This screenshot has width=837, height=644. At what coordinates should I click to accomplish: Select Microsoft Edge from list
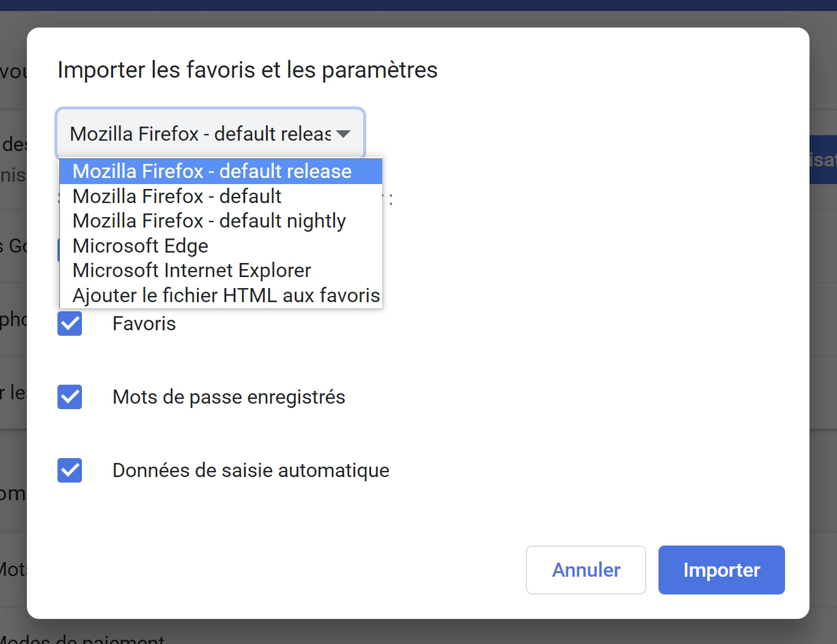pyautogui.click(x=221, y=246)
